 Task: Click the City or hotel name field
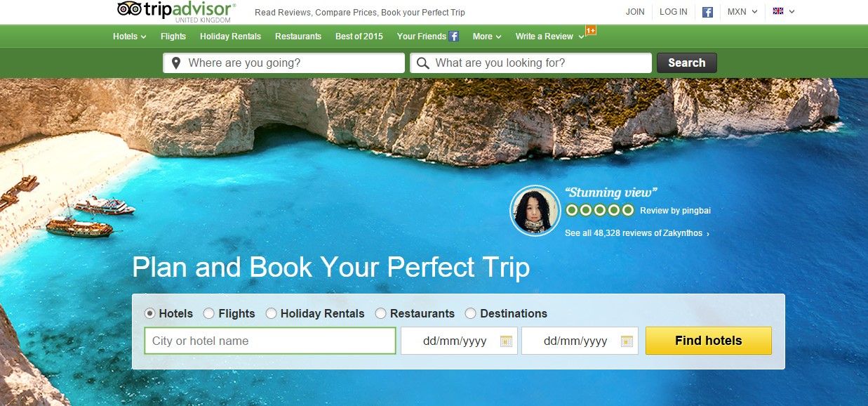point(270,341)
